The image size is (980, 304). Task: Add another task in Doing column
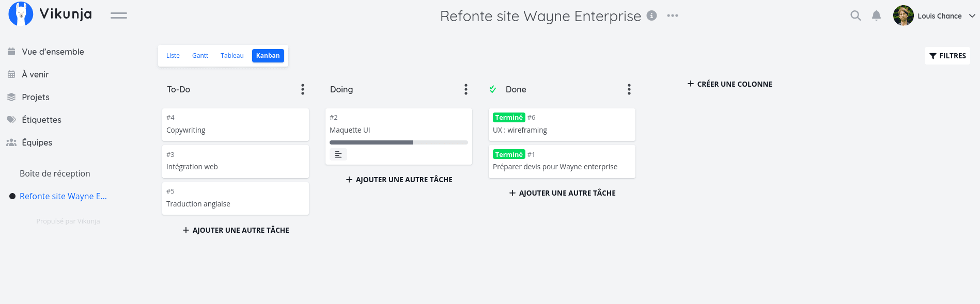tap(399, 180)
